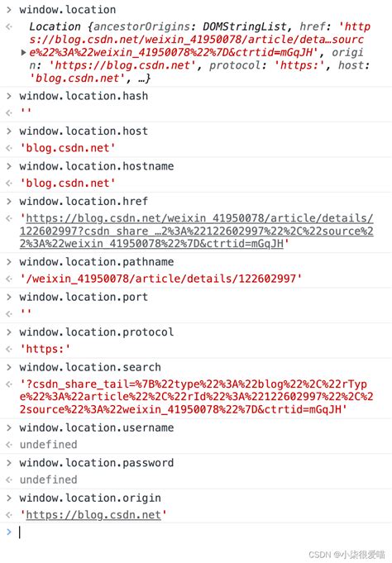Click input chevron beside window.location.hash
The width and height of the screenshot is (392, 563).
coord(9,96)
